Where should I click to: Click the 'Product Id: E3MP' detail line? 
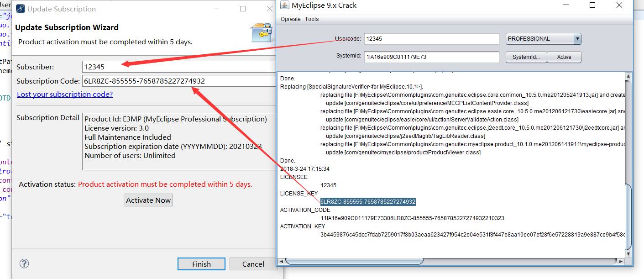176,119
